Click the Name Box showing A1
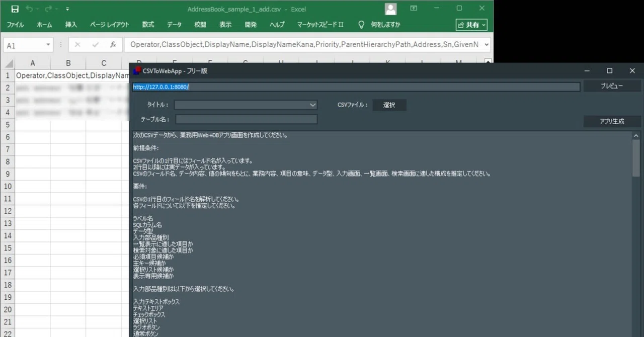Screen dimensions: 644x337 [24, 45]
